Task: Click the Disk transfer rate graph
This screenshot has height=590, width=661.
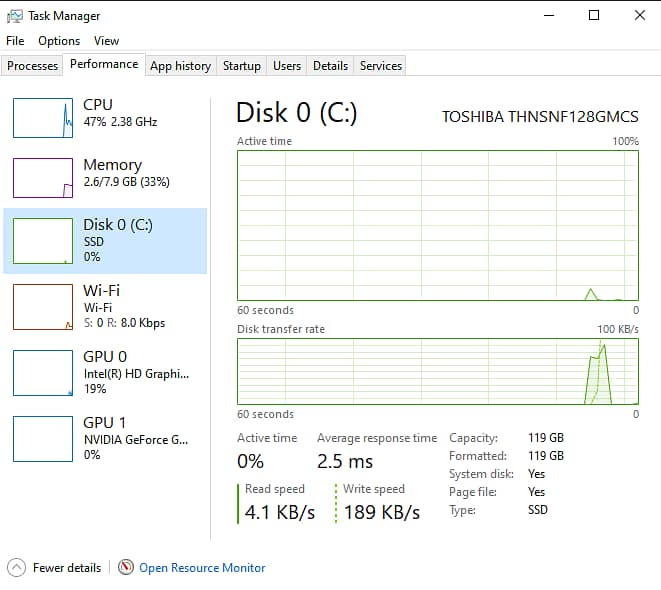Action: [x=437, y=371]
